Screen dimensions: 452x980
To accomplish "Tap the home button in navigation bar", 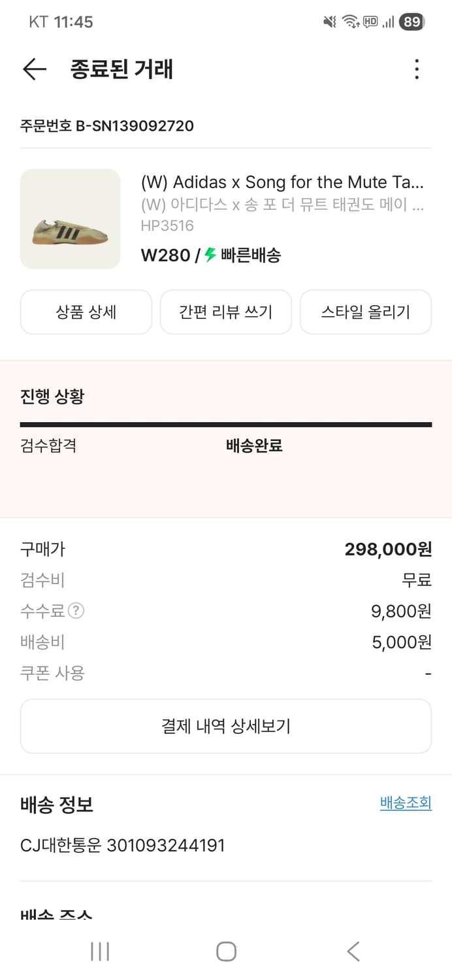I will click(x=226, y=952).
